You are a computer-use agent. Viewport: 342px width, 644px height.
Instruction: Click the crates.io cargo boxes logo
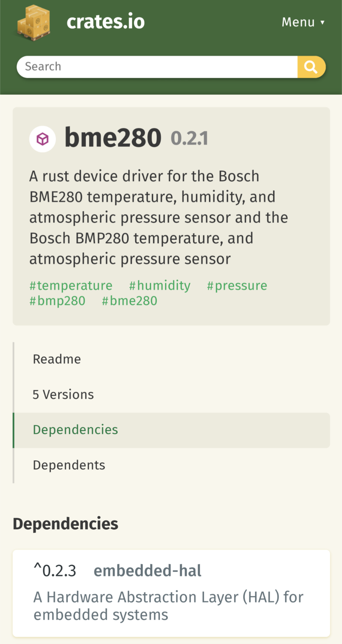coord(34,22)
